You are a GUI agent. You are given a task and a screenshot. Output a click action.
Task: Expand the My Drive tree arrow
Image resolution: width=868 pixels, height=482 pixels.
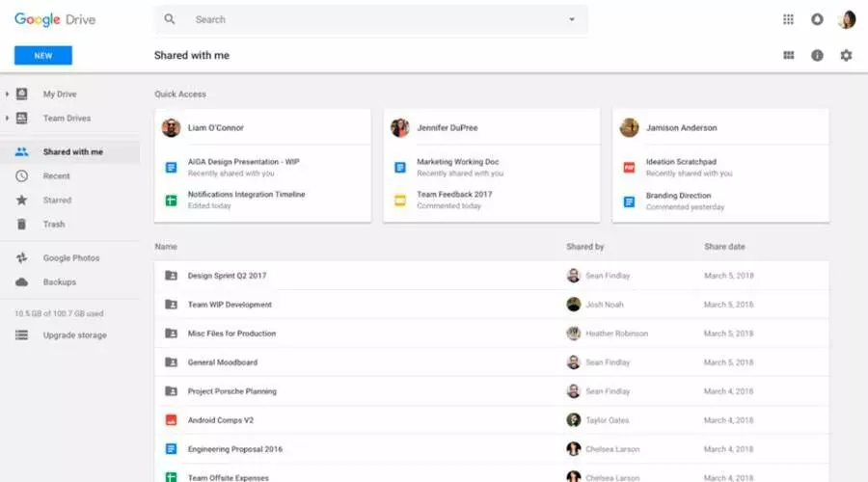point(7,94)
